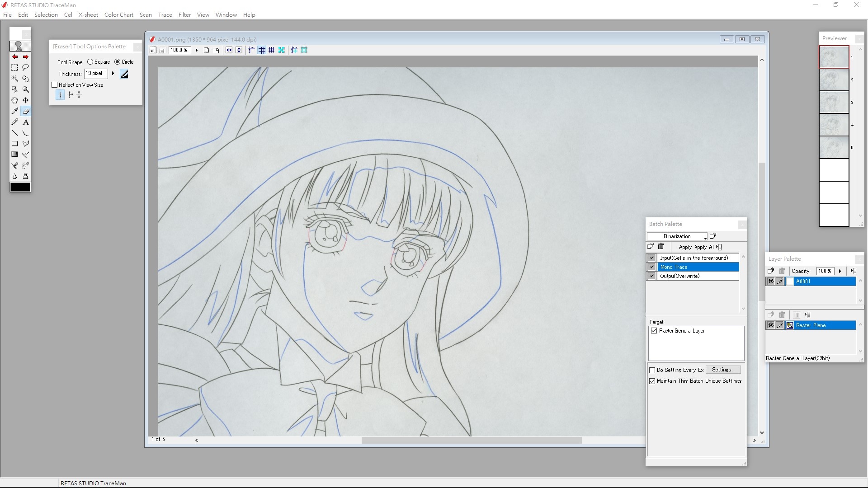868x488 pixels.
Task: Toggle Maintain This Batch Unique Settings
Action: (x=652, y=381)
